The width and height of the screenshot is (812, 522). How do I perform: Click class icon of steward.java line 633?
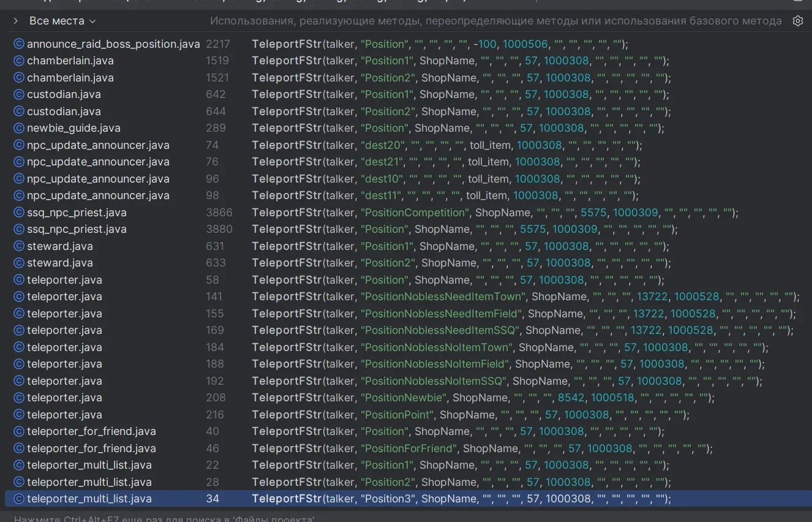pos(19,263)
